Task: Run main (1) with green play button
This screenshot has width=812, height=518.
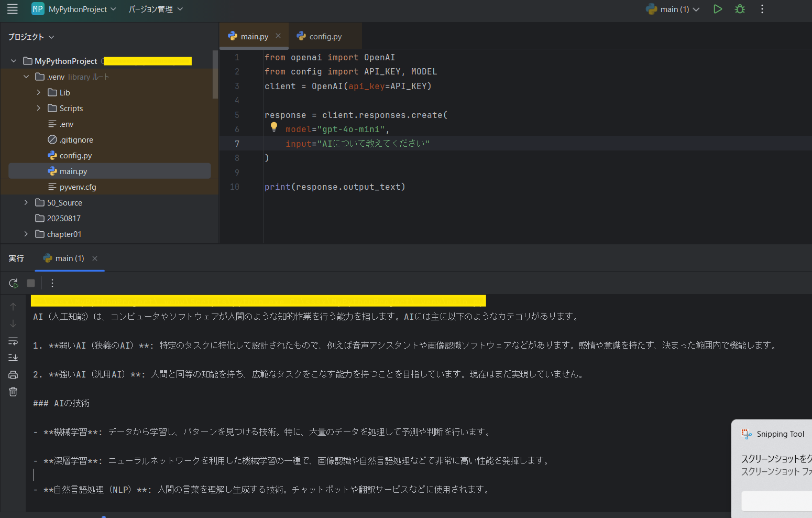Action: 718,9
